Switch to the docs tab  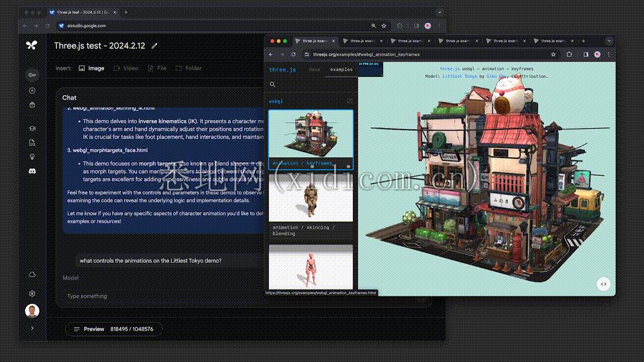314,70
